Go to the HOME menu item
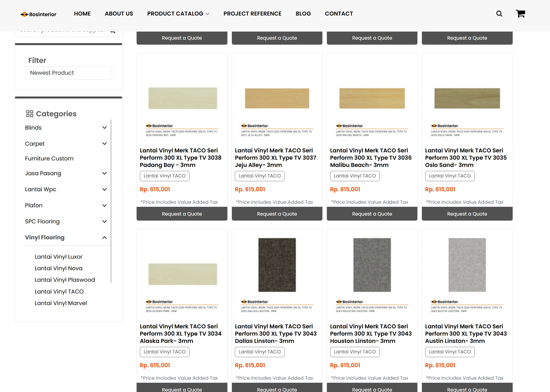Screen dimensions: 550x392 (x=82, y=14)
